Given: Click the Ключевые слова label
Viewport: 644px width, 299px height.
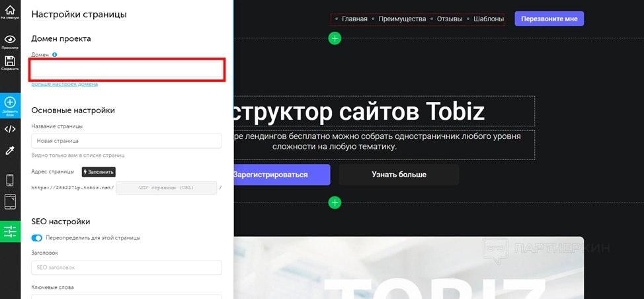Looking at the screenshot, I should click(x=52, y=288).
